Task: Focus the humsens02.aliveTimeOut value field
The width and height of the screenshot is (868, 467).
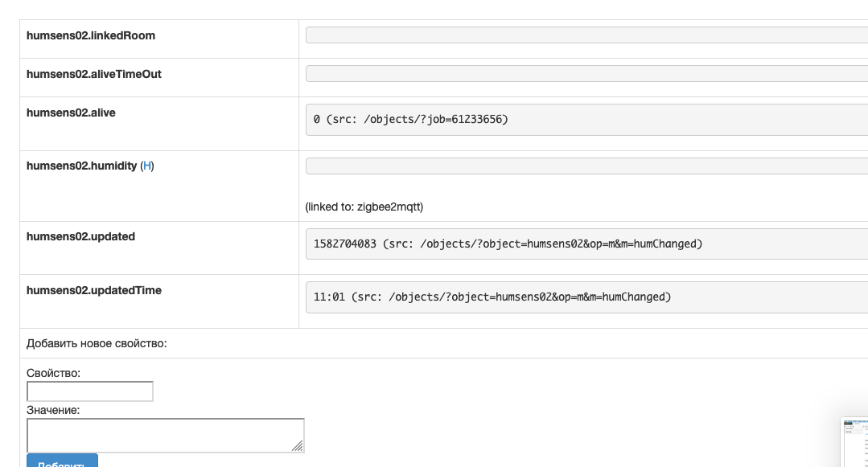Action: click(586, 74)
